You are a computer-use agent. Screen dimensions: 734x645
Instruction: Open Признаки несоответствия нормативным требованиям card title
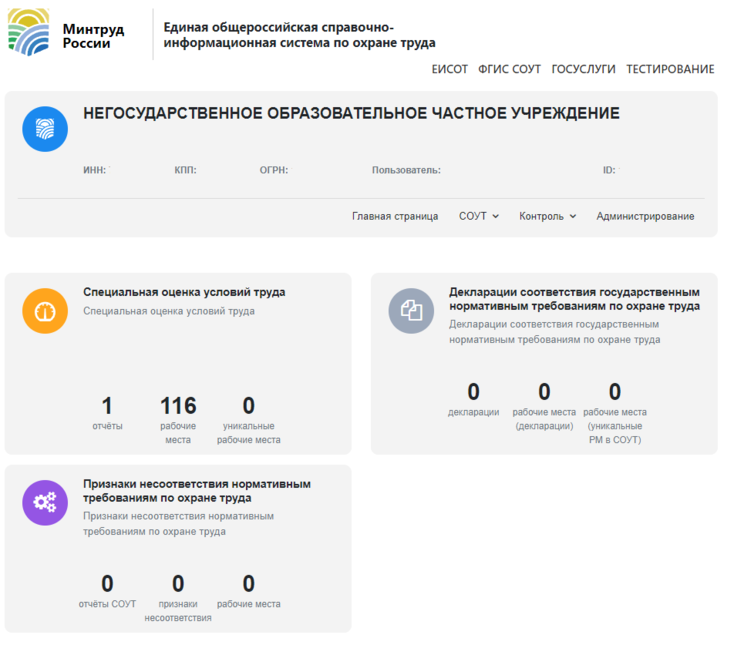pos(197,491)
